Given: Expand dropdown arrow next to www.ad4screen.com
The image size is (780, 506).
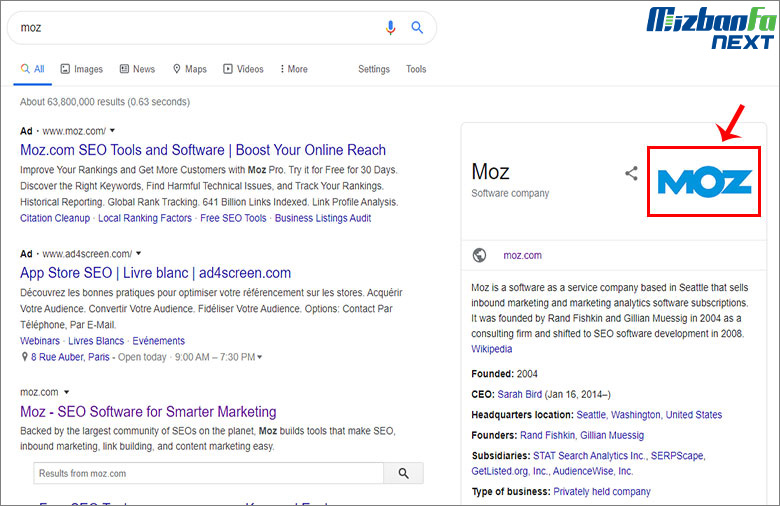Looking at the screenshot, I should 139,254.
